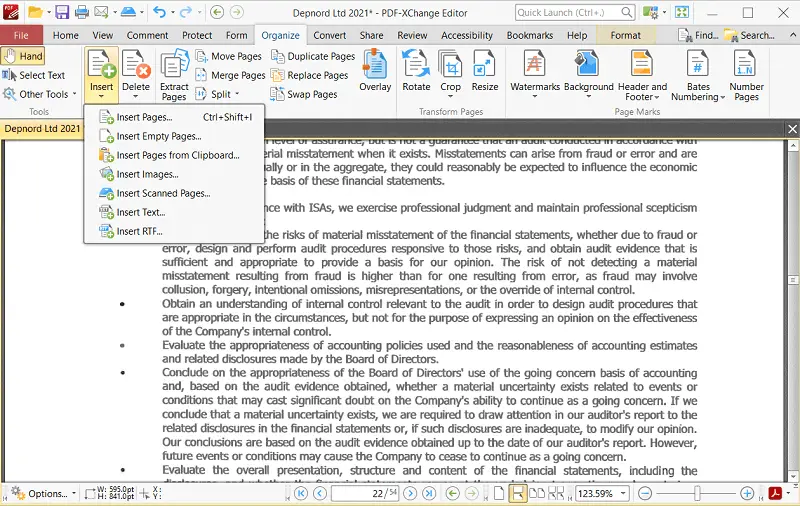Click the Print icon in quick toolbar
Viewport: 800px width, 506px height.
tap(82, 12)
